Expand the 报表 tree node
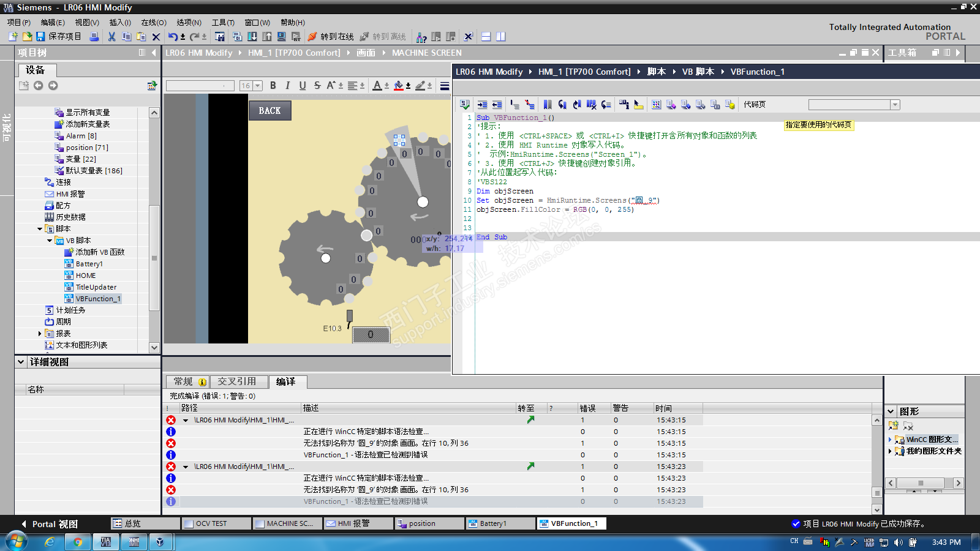Screen dimensions: 980x551 40,334
